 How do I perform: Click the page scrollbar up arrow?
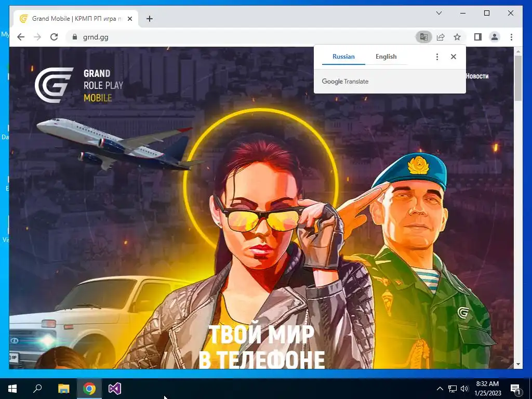click(x=518, y=51)
